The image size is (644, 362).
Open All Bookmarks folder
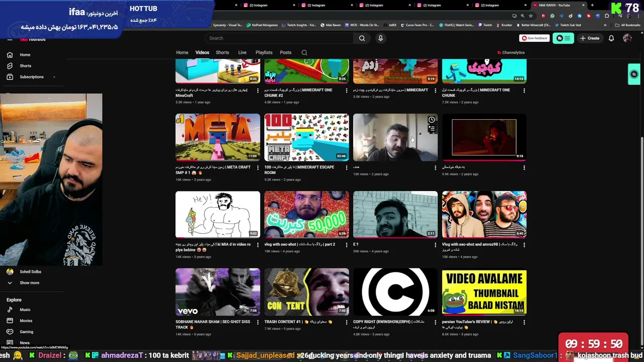pyautogui.click(x=627, y=25)
